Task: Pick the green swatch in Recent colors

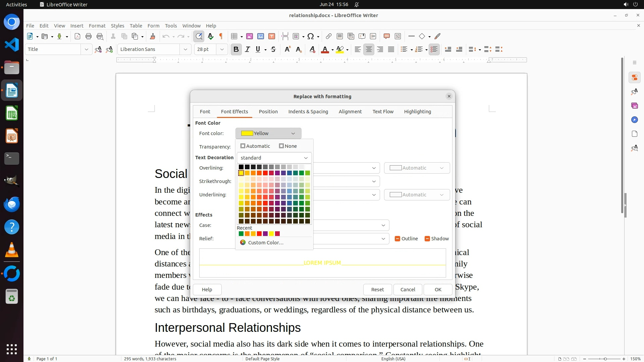Action: click(x=241, y=234)
